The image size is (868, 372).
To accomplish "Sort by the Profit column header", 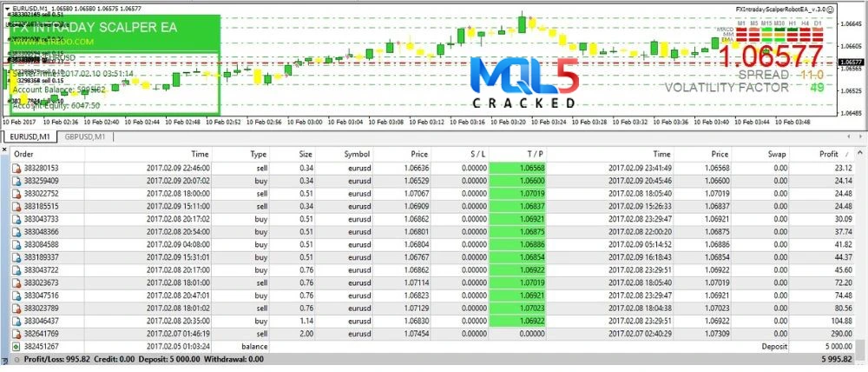I will click(822, 154).
